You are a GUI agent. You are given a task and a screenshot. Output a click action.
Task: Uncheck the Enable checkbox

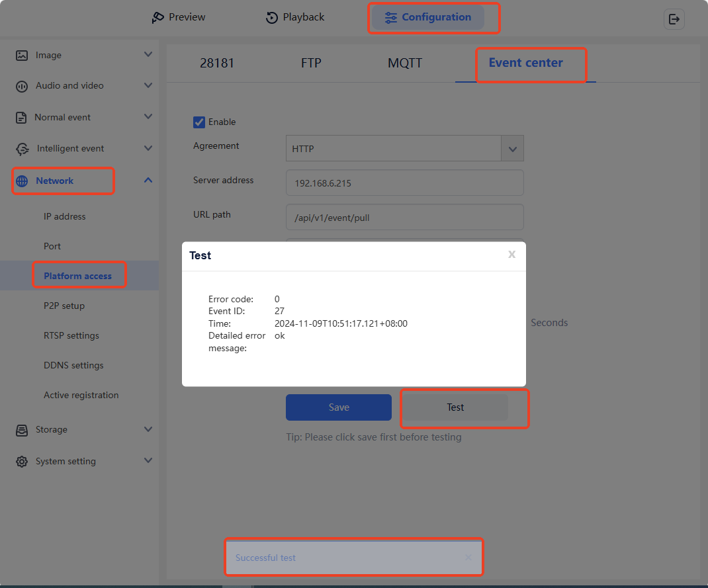click(199, 122)
